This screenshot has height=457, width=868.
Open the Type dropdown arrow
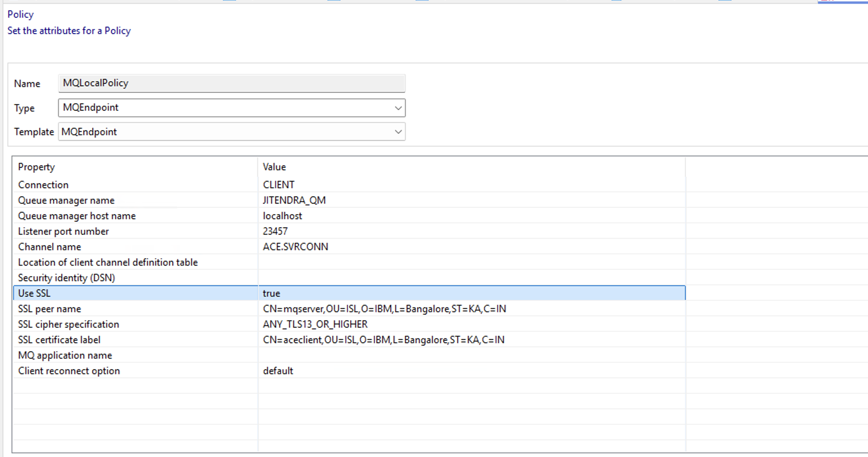tap(398, 108)
